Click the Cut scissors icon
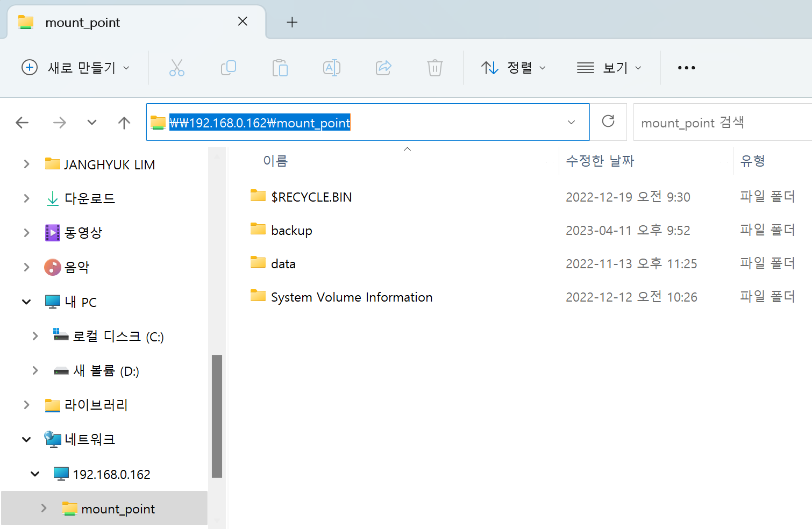 click(177, 68)
